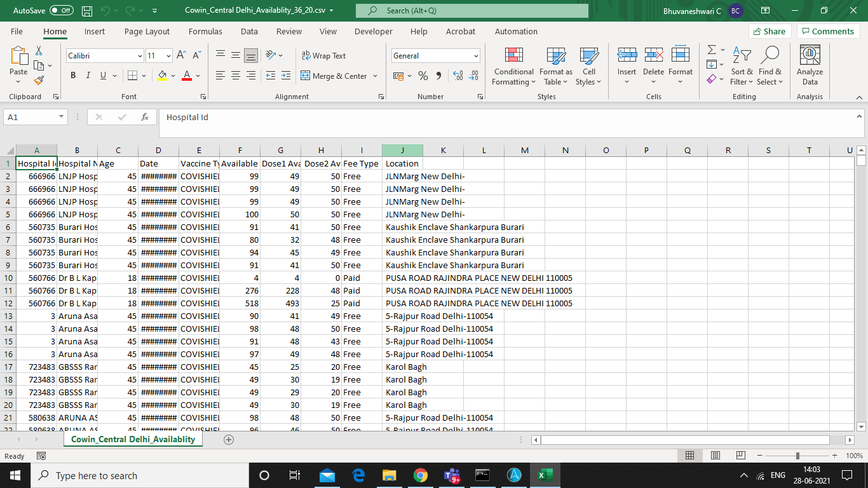Click the AutoSum sigma icon
This screenshot has height=488, width=868.
[x=712, y=50]
